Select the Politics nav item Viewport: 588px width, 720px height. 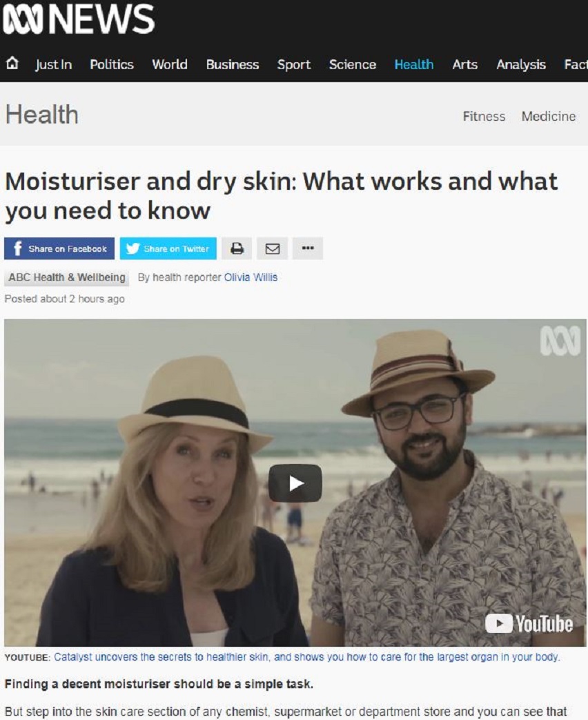112,64
